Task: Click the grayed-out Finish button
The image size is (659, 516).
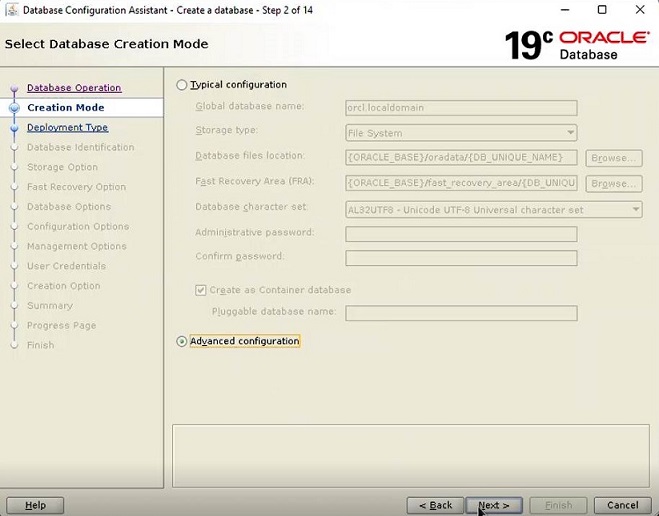Action: (558, 505)
